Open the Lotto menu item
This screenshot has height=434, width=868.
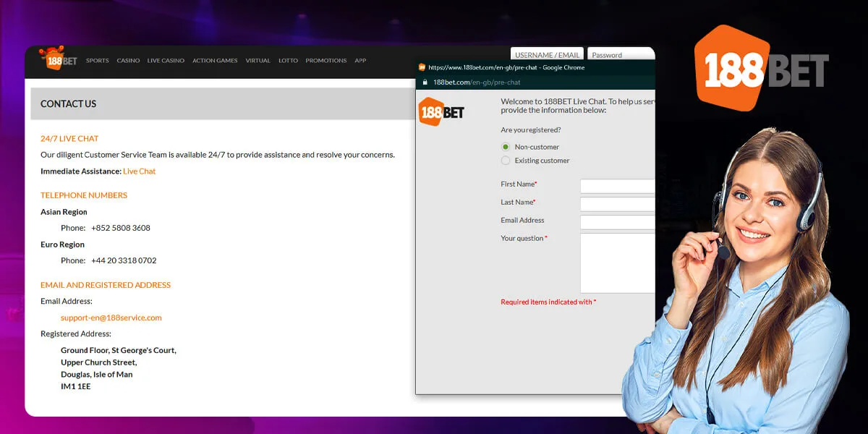tap(288, 61)
